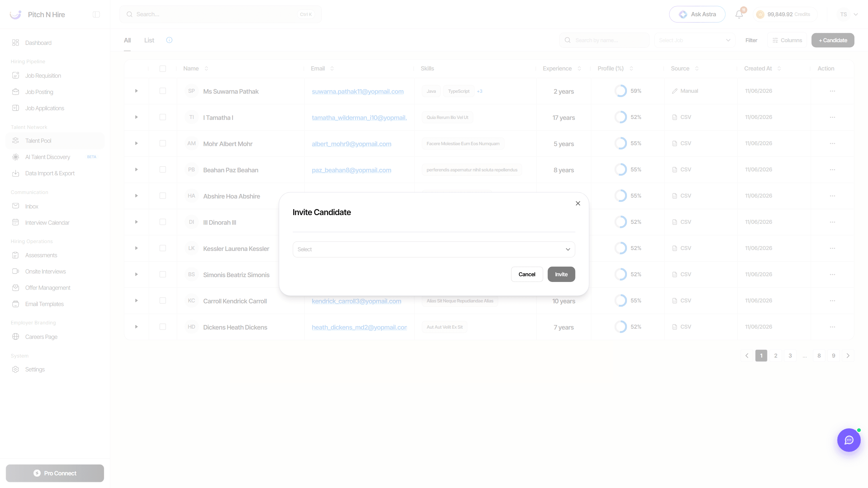Viewport: 868px width, 488px height.
Task: Open Email Templates
Action: click(55, 304)
